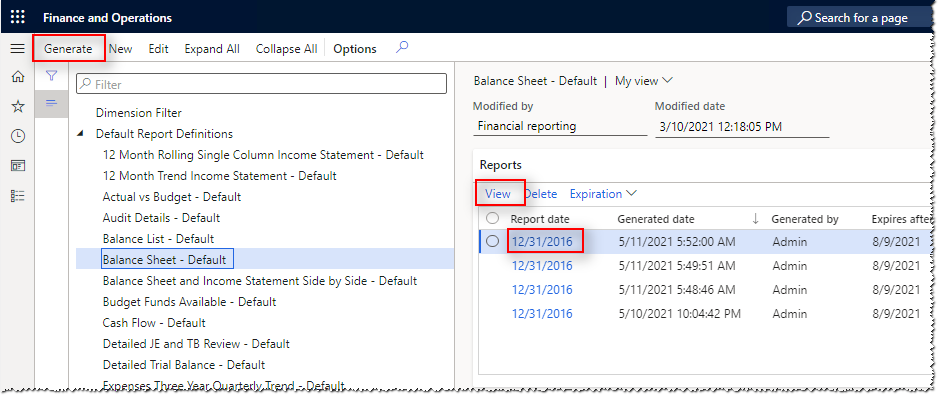This screenshot has height=401, width=944.
Task: Show the filter pane funnel icon
Action: 52,76
